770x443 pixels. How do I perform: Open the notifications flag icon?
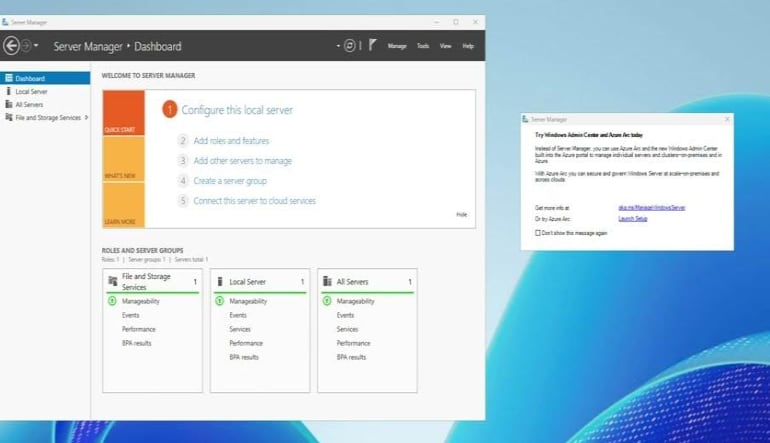(x=372, y=45)
